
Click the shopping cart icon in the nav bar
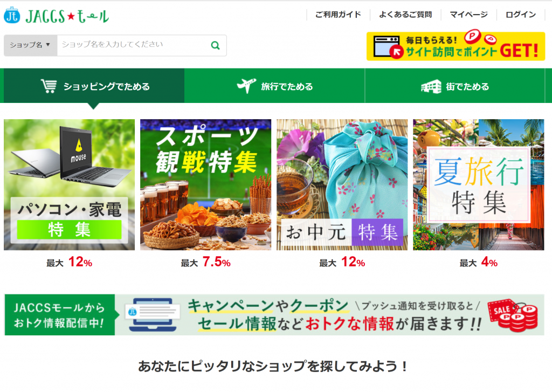click(x=49, y=86)
